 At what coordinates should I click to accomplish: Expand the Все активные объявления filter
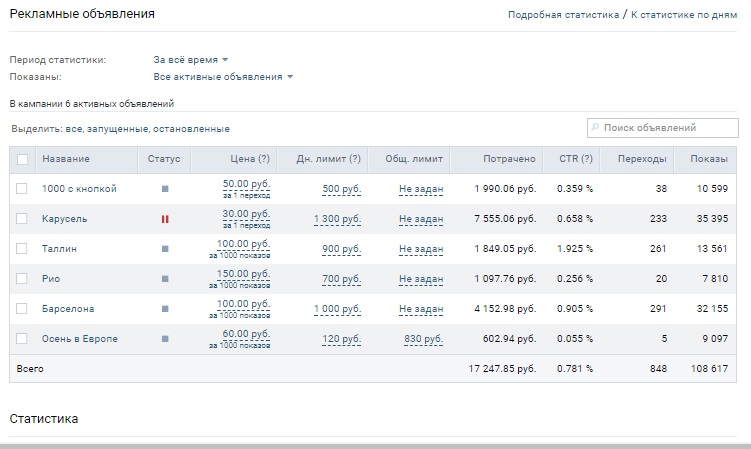coord(223,76)
